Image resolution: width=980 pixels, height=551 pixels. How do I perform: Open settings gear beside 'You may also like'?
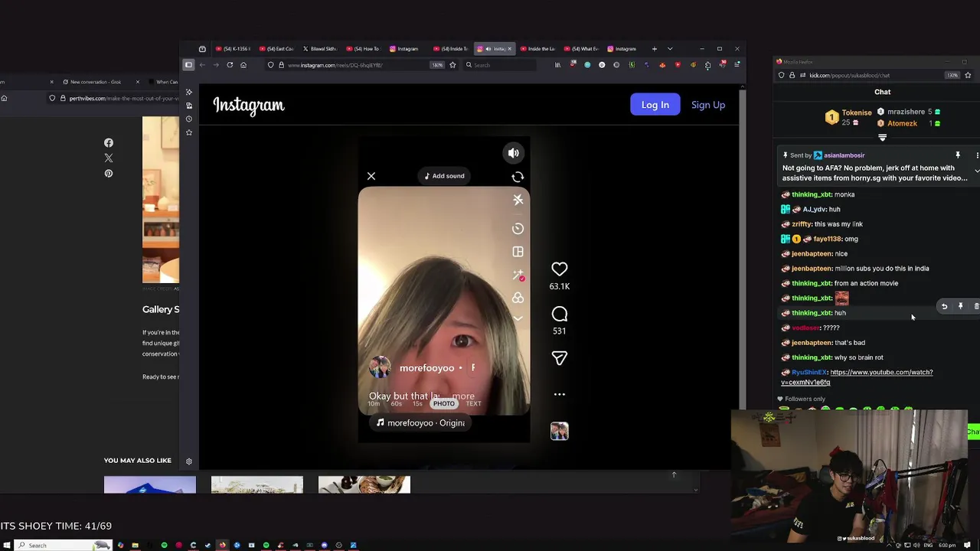point(189,461)
